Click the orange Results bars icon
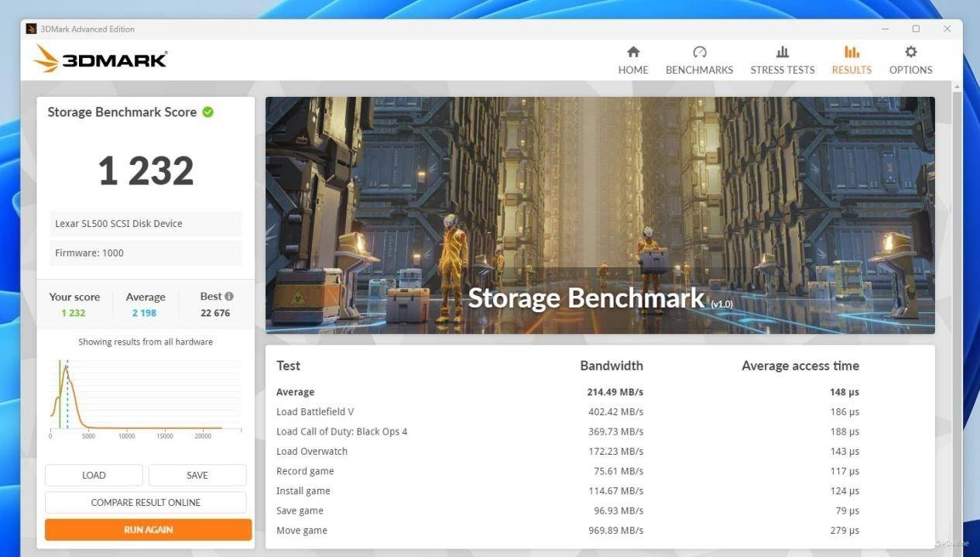 [x=852, y=52]
